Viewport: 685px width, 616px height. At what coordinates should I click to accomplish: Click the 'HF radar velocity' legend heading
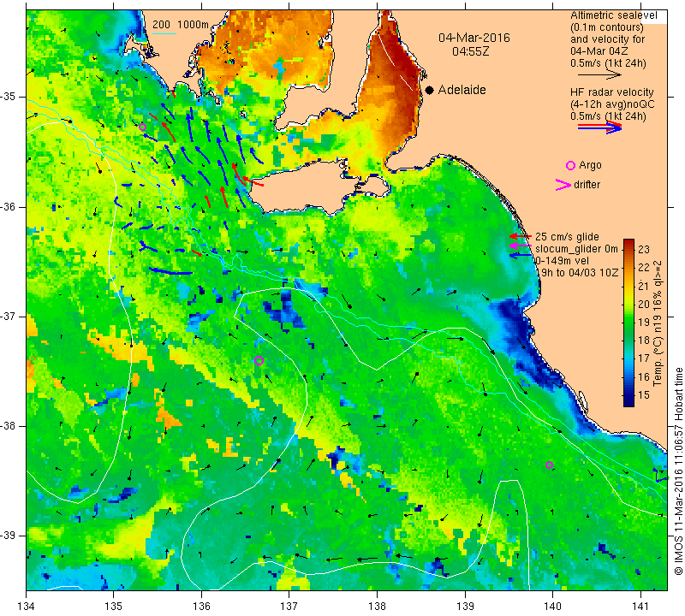[611, 92]
